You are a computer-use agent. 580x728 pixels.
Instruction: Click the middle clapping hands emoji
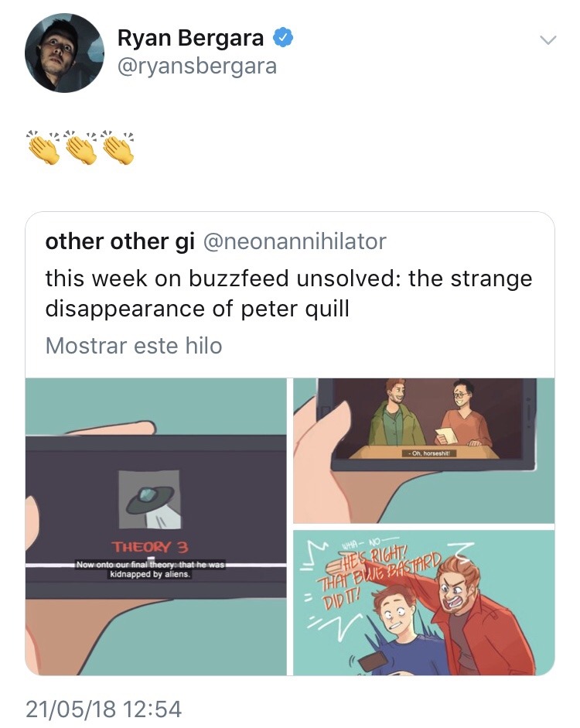click(x=80, y=146)
